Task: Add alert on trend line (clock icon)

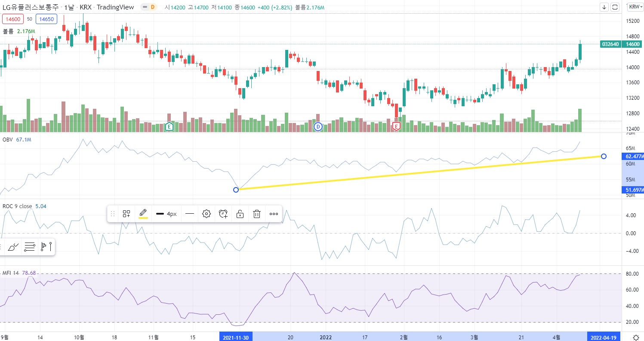Action: (x=223, y=214)
